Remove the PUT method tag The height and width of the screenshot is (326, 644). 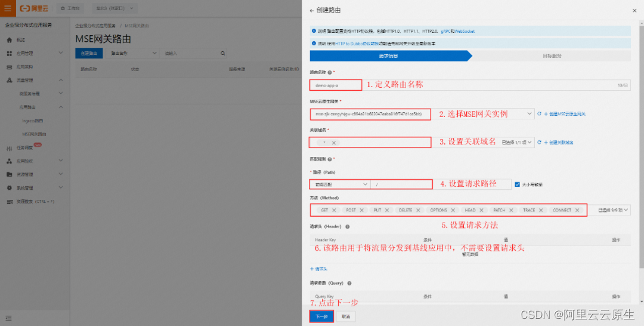click(387, 210)
